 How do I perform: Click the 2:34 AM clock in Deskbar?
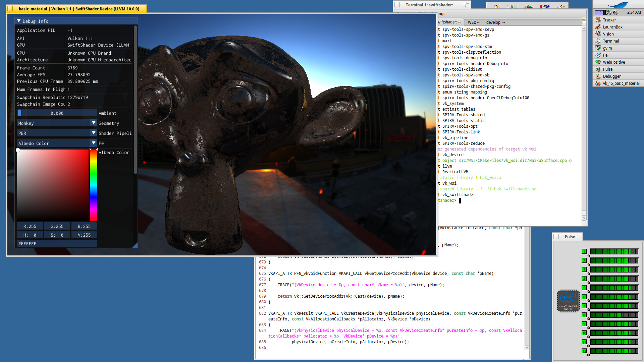[x=634, y=12]
